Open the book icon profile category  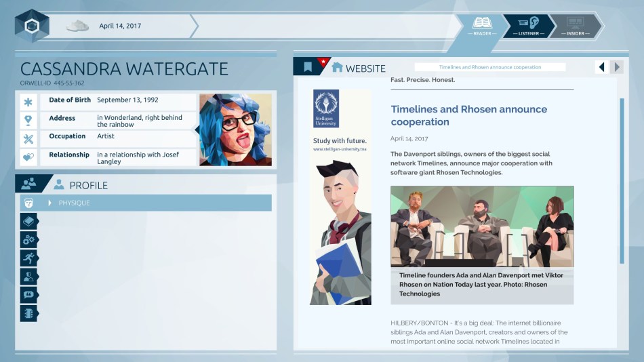[x=28, y=221]
